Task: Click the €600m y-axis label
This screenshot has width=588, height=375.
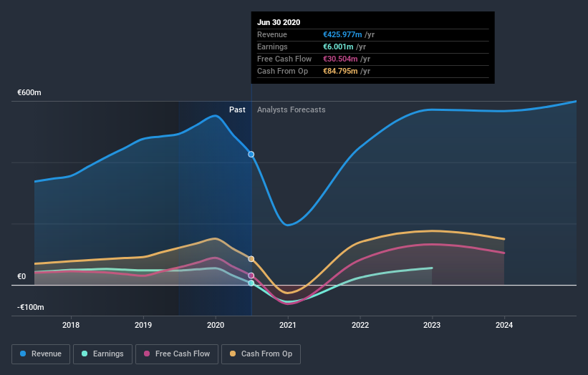Action: tap(29, 92)
